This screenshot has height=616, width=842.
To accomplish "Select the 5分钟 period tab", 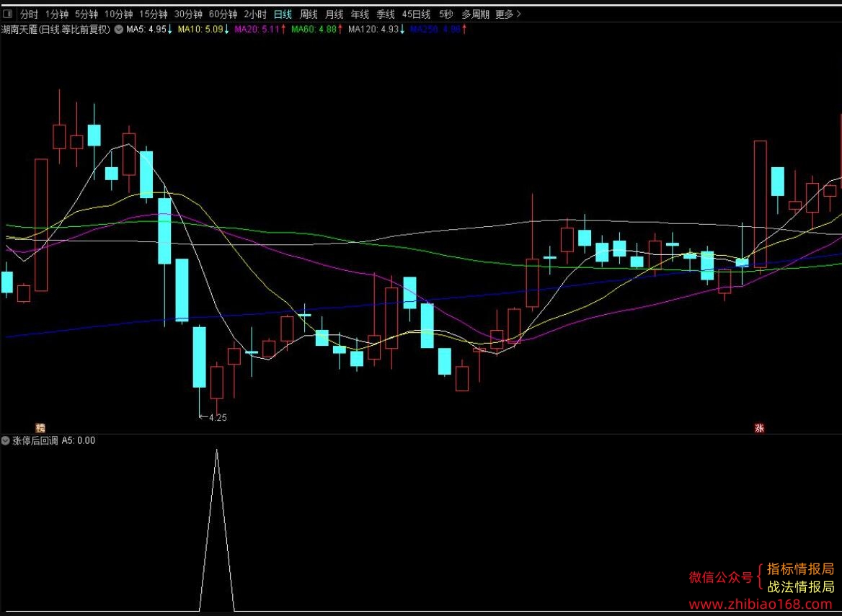I will (x=86, y=14).
